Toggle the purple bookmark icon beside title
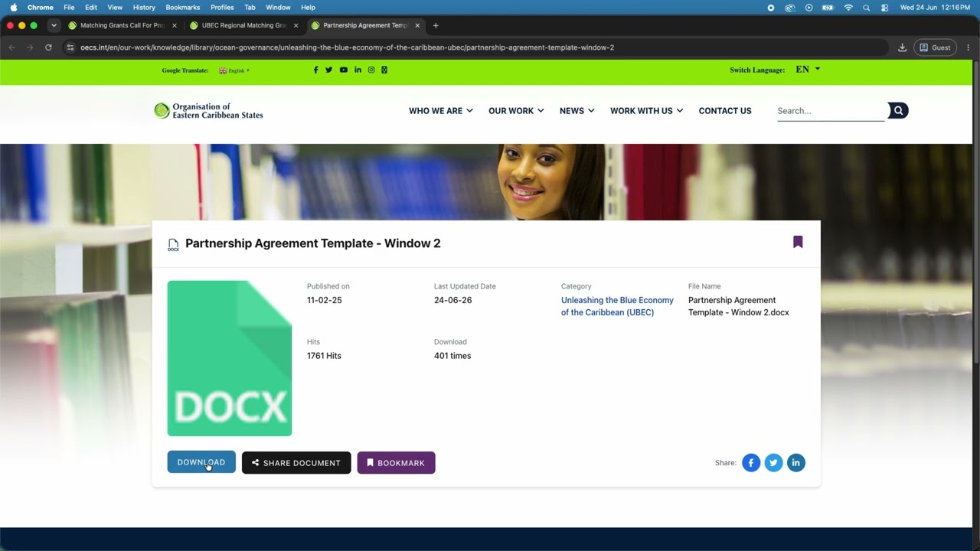The image size is (980, 551). (x=798, y=242)
